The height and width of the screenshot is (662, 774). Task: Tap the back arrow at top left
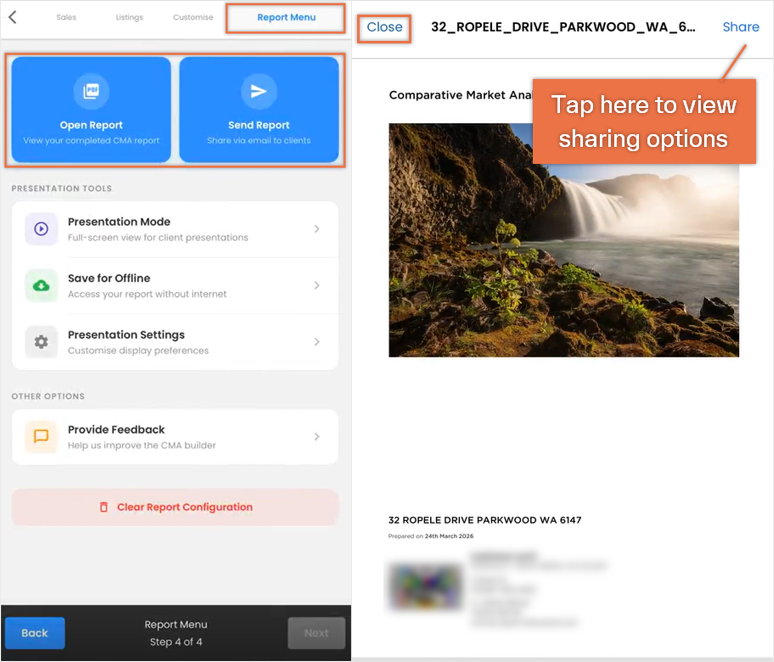(x=13, y=17)
